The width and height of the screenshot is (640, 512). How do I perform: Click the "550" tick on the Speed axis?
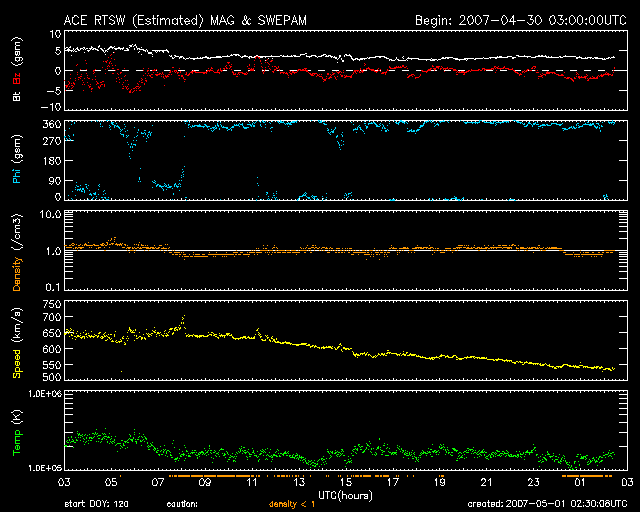point(51,365)
